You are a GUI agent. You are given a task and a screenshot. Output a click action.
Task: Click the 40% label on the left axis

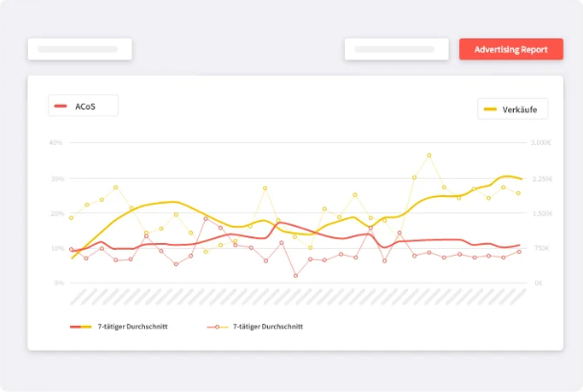[56, 142]
